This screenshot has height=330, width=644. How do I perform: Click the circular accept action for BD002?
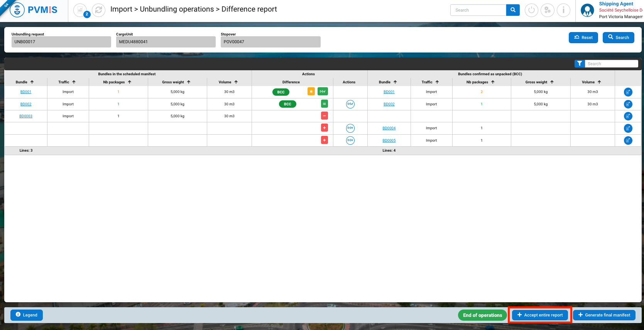click(x=350, y=104)
